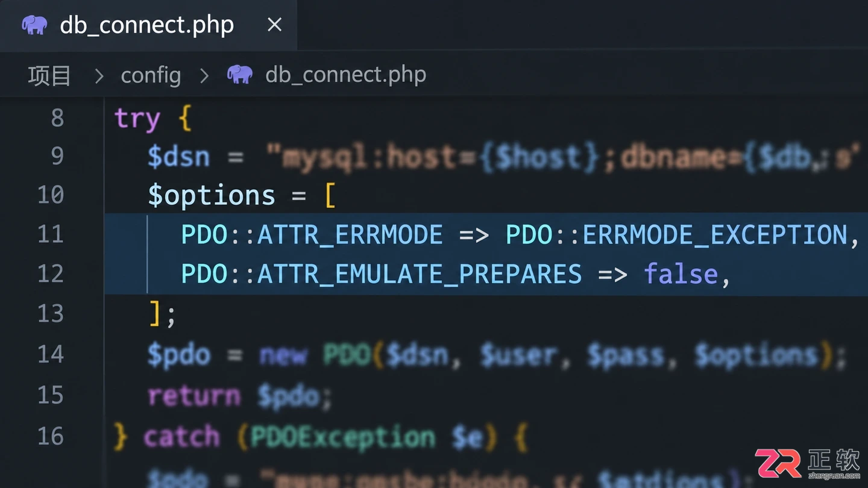
Task: Select the db_connect.php editor tab label
Action: (x=146, y=25)
